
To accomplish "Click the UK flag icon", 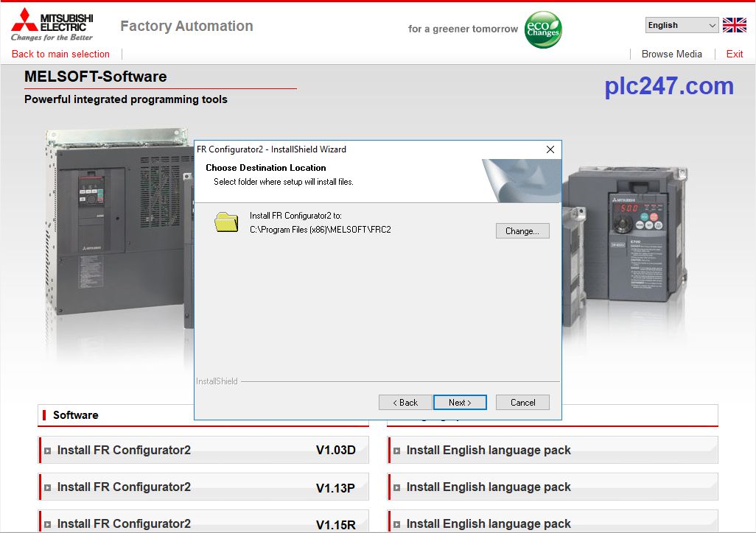I will 735,24.
